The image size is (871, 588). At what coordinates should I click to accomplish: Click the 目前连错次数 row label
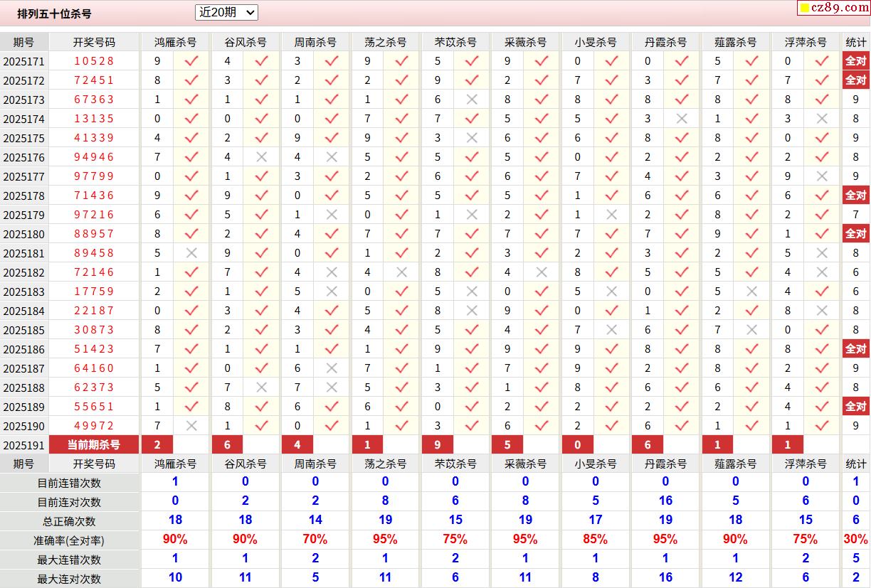[x=69, y=483]
